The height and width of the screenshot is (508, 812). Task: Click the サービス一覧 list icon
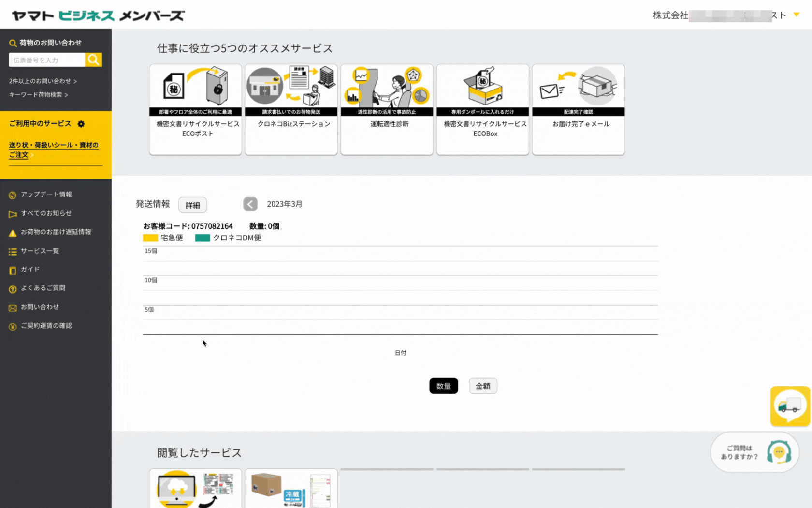click(x=13, y=252)
